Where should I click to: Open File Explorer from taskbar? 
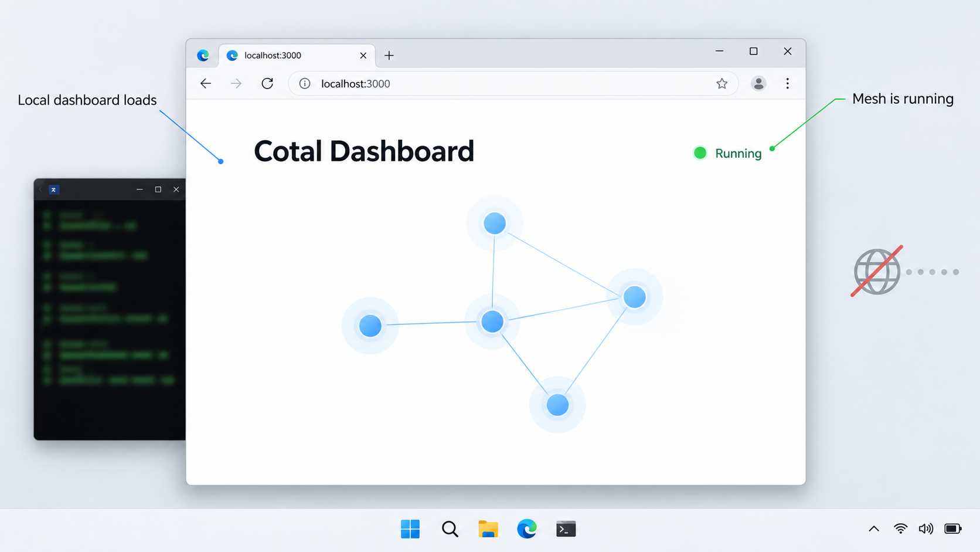click(x=488, y=529)
